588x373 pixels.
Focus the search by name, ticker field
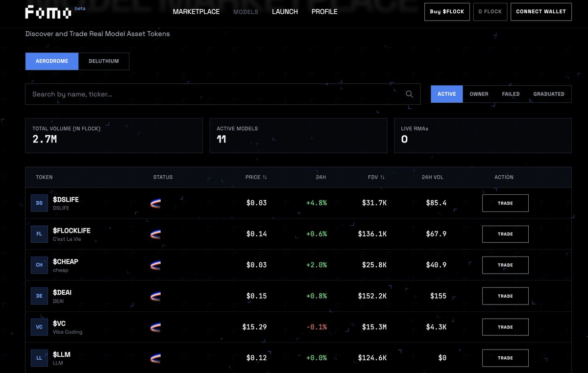click(223, 94)
